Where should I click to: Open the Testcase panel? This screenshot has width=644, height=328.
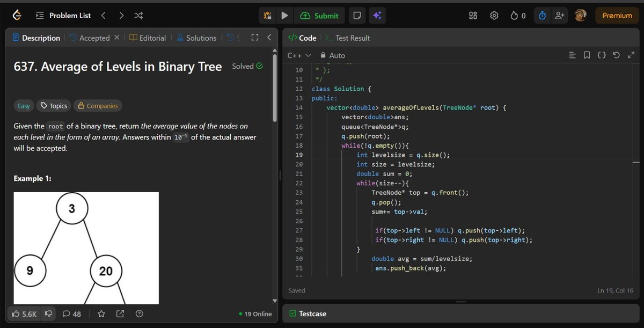pyautogui.click(x=308, y=314)
